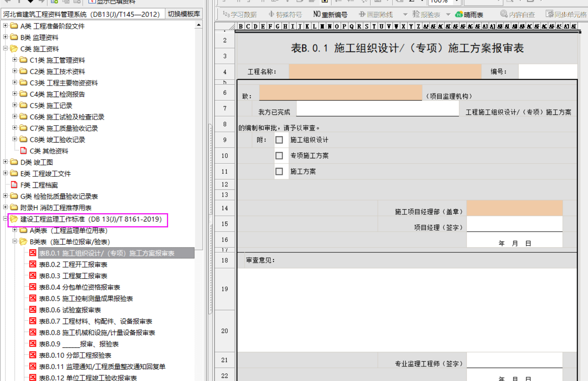
Task: Select 表B.0.2 工程开工报审表 in tree
Action: 73,265
